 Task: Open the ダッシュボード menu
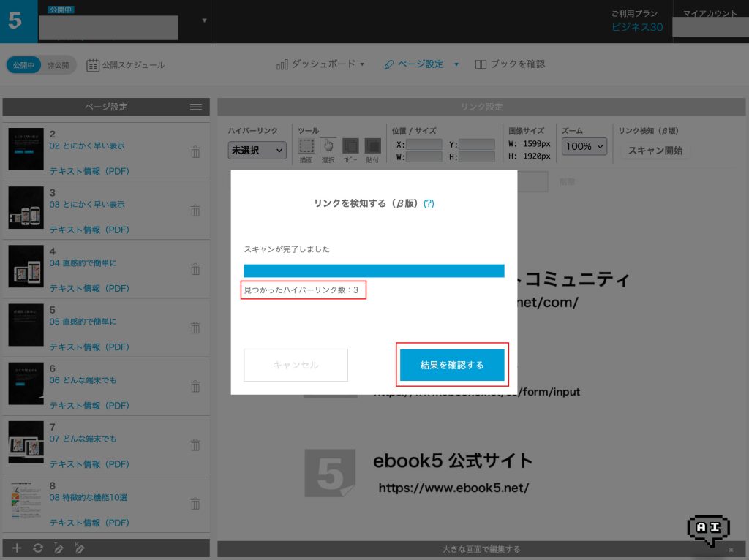(320, 64)
